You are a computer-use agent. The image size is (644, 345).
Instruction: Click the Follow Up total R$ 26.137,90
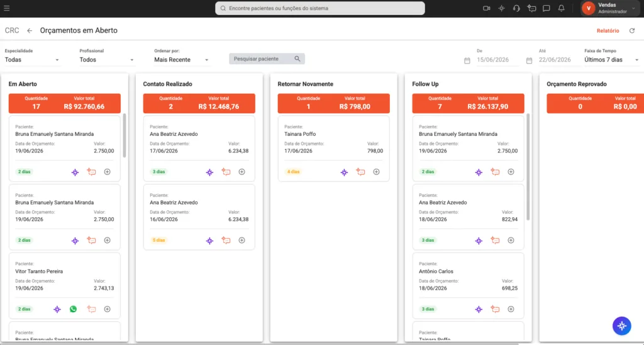(x=488, y=107)
